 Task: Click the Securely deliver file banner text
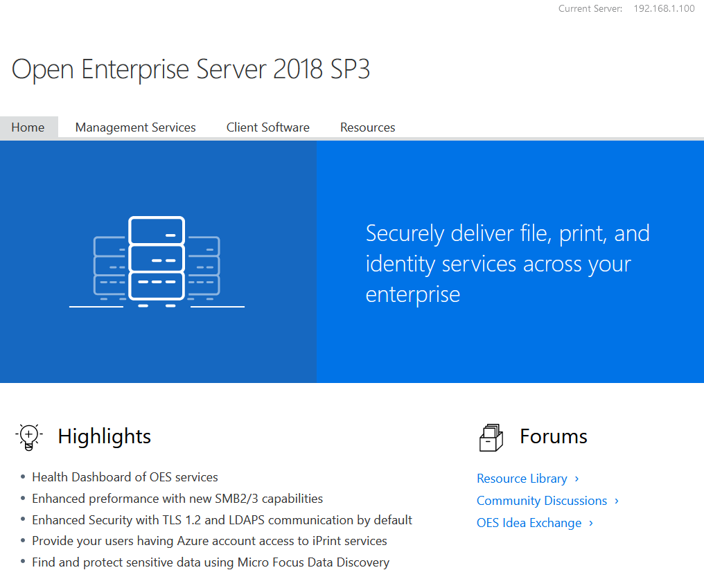click(x=507, y=263)
